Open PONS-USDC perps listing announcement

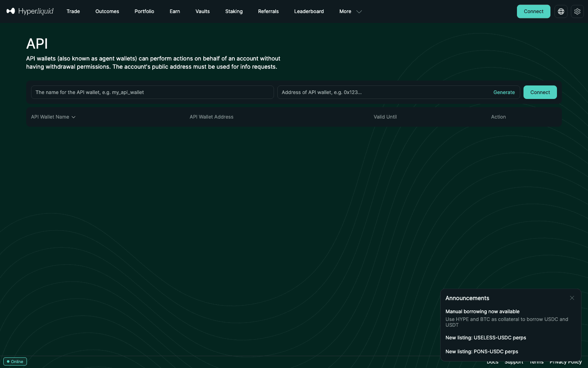pyautogui.click(x=481, y=352)
